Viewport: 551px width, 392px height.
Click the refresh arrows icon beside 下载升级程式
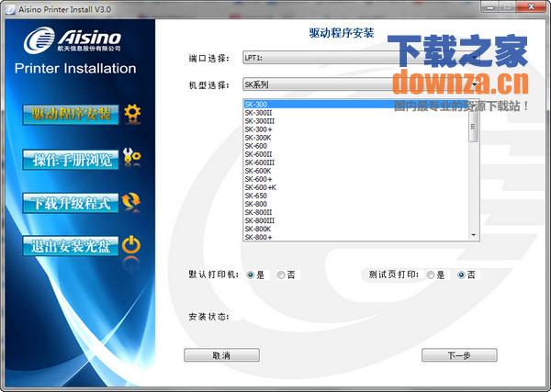point(130,202)
